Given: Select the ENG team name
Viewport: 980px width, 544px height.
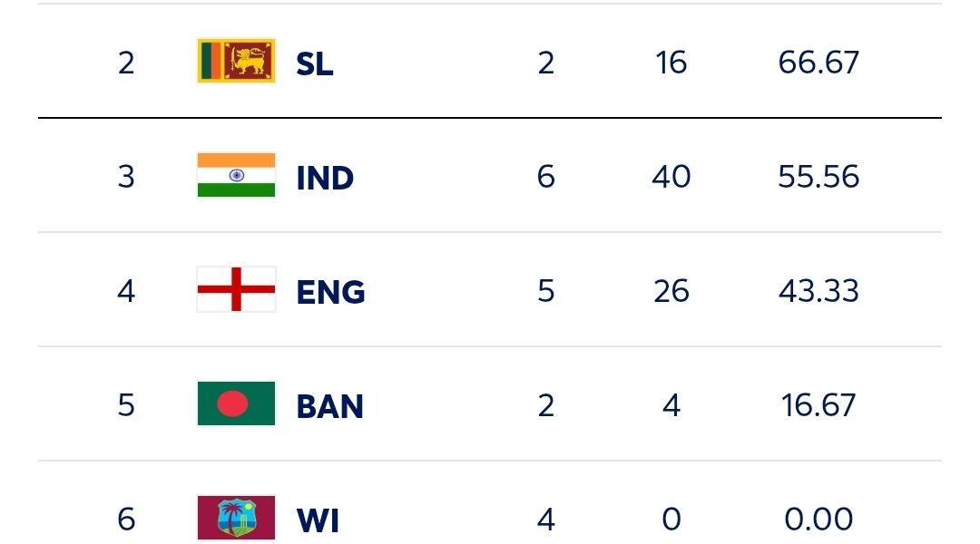Looking at the screenshot, I should (330, 292).
